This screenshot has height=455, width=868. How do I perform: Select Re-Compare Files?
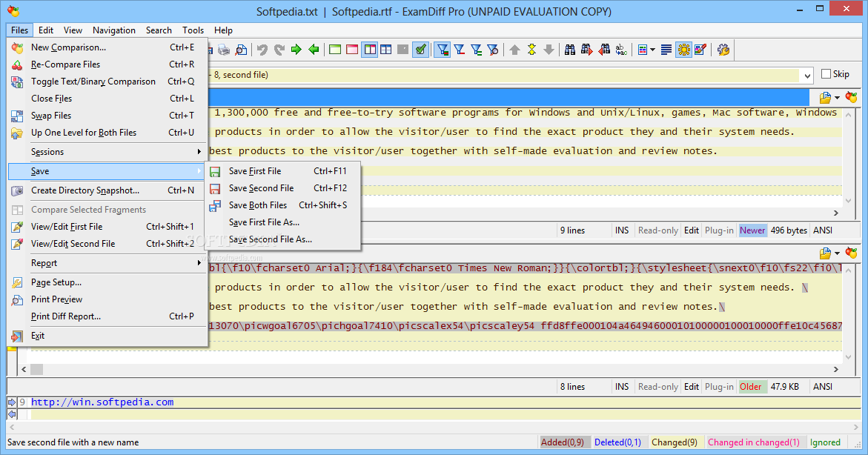click(108, 64)
